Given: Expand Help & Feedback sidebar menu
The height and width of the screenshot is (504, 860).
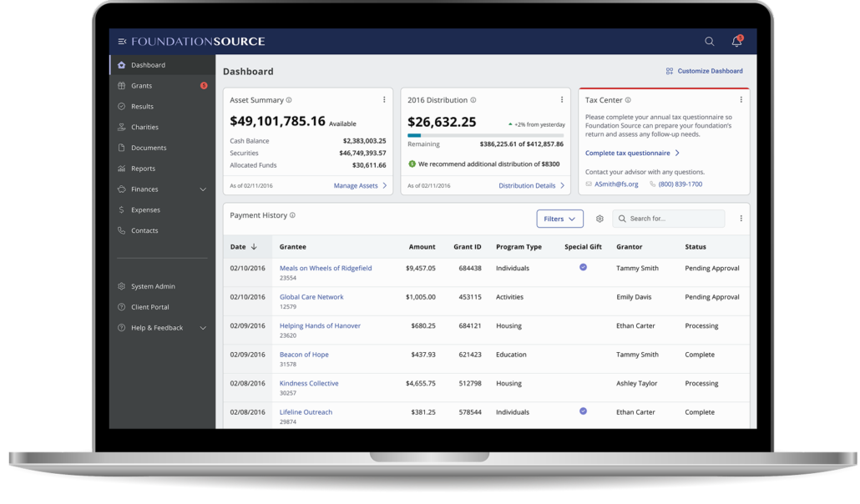Looking at the screenshot, I should pos(203,328).
